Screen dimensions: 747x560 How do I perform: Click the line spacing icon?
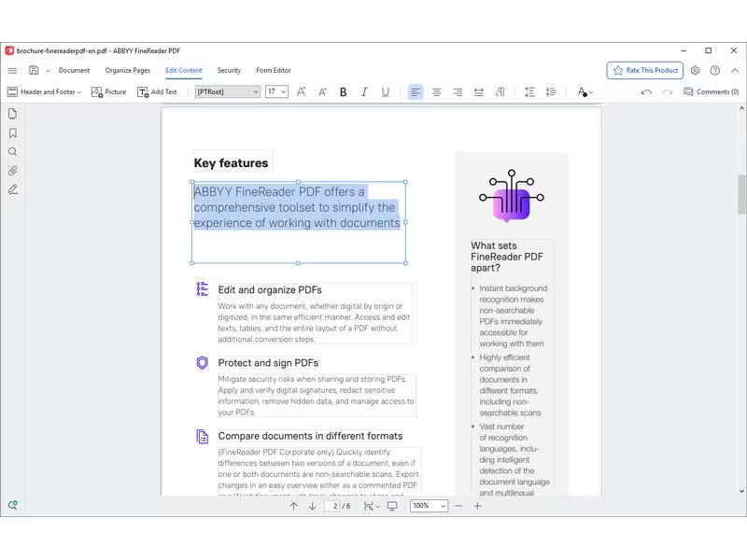click(x=529, y=92)
